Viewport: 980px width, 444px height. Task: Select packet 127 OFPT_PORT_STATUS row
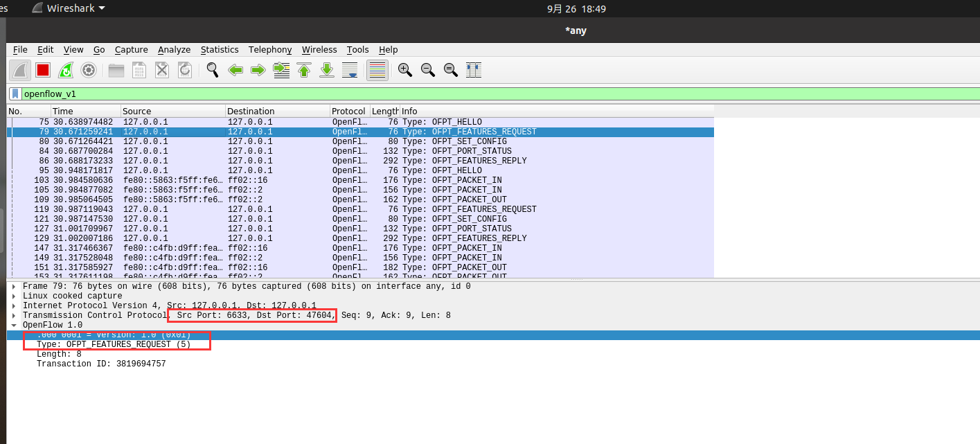tap(360, 229)
